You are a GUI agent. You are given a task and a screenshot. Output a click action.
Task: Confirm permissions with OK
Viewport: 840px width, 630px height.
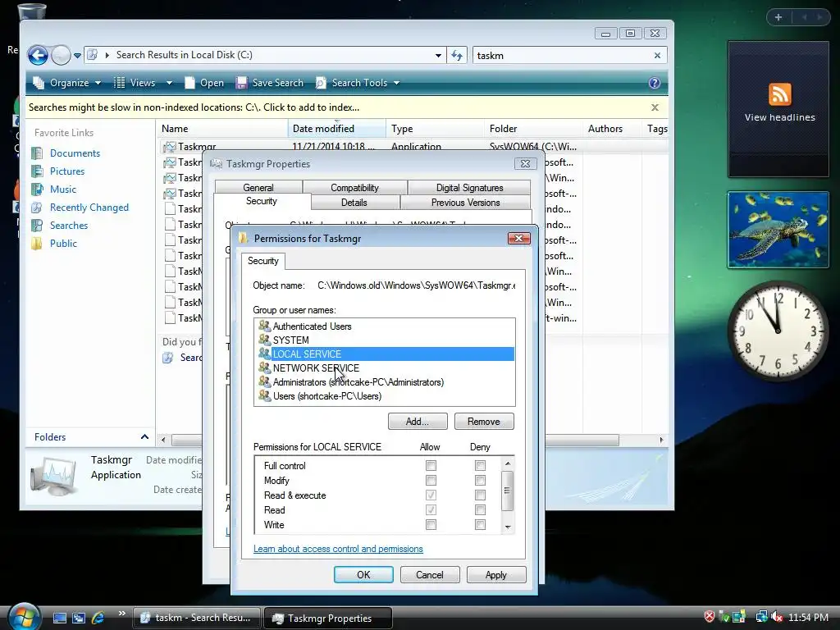coord(363,575)
